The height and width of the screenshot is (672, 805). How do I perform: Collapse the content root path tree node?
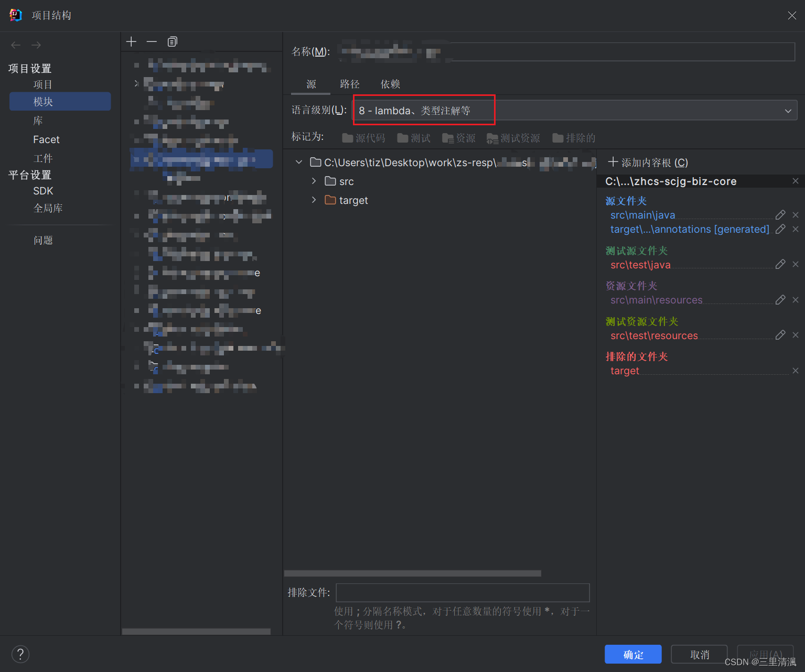[x=299, y=162]
